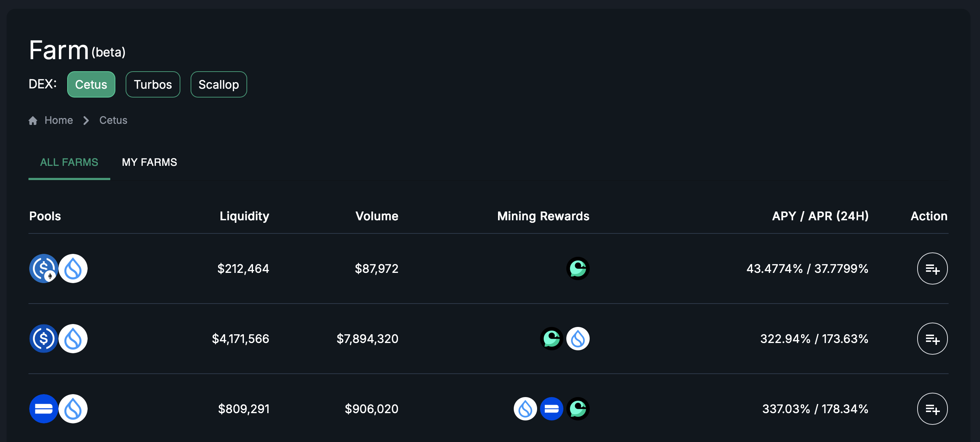Click the Cetus reward icon in the second row

[x=551, y=339]
